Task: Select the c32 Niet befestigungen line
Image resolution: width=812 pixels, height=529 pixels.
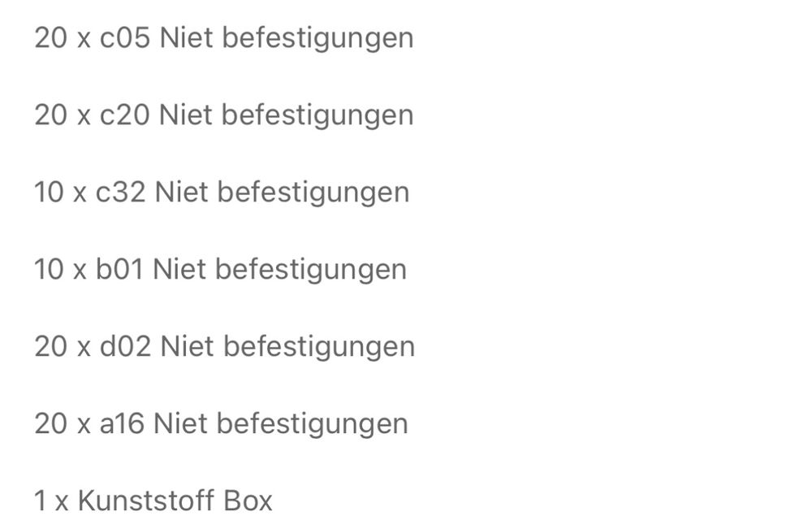Action: (222, 193)
